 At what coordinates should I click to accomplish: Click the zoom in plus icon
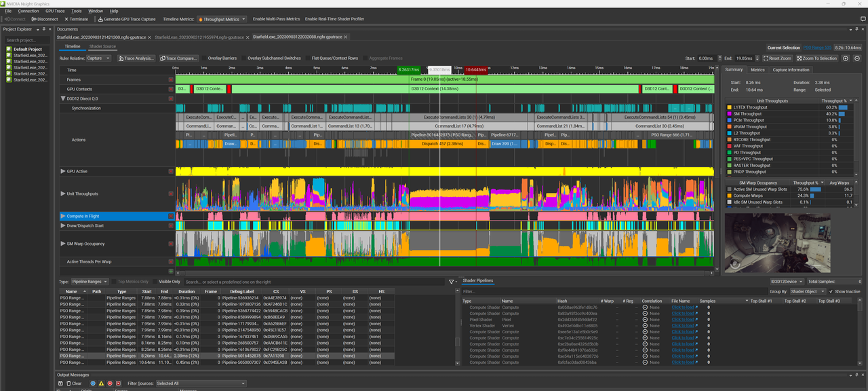point(846,58)
